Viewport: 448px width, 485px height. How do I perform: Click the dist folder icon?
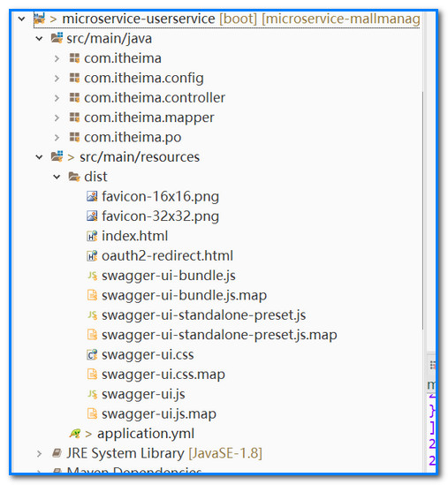(x=74, y=177)
